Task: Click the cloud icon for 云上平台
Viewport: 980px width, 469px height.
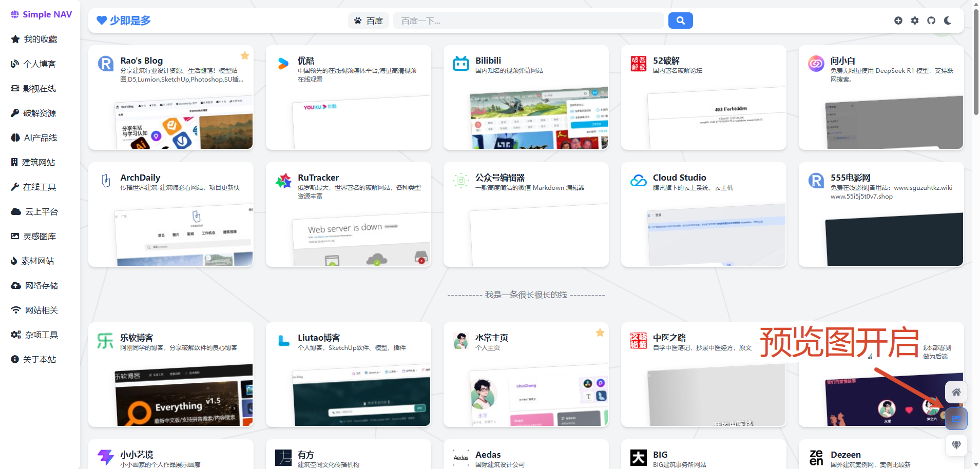Action: click(16, 211)
